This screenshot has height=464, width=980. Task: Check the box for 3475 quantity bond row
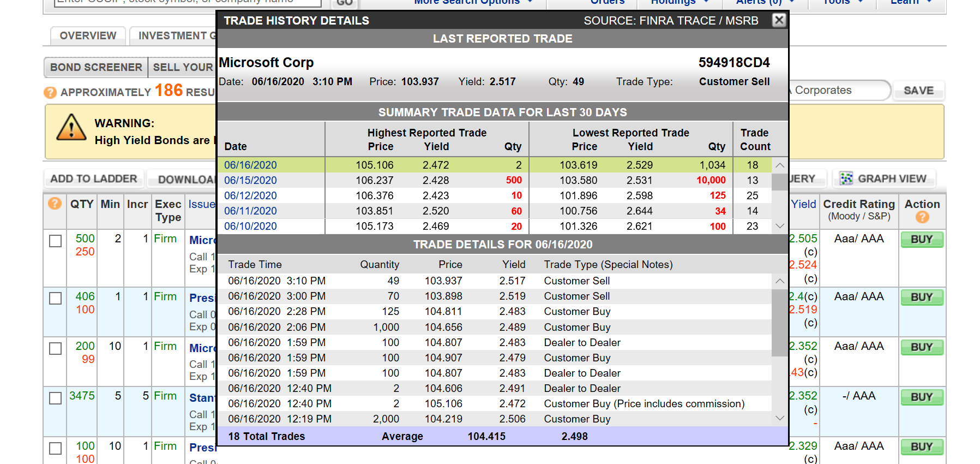(x=55, y=398)
